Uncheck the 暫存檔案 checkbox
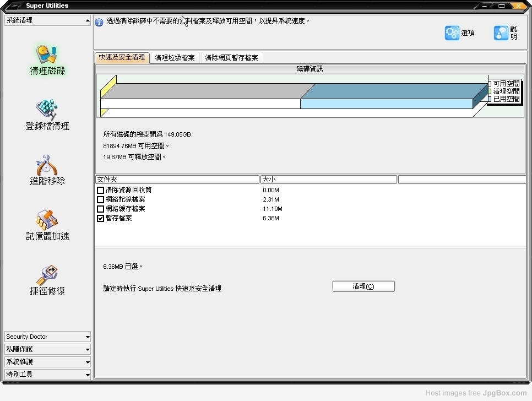This screenshot has width=532, height=401. pos(100,218)
